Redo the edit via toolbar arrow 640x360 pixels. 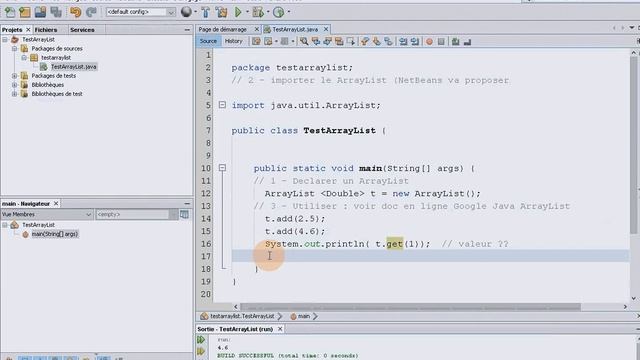click(91, 12)
